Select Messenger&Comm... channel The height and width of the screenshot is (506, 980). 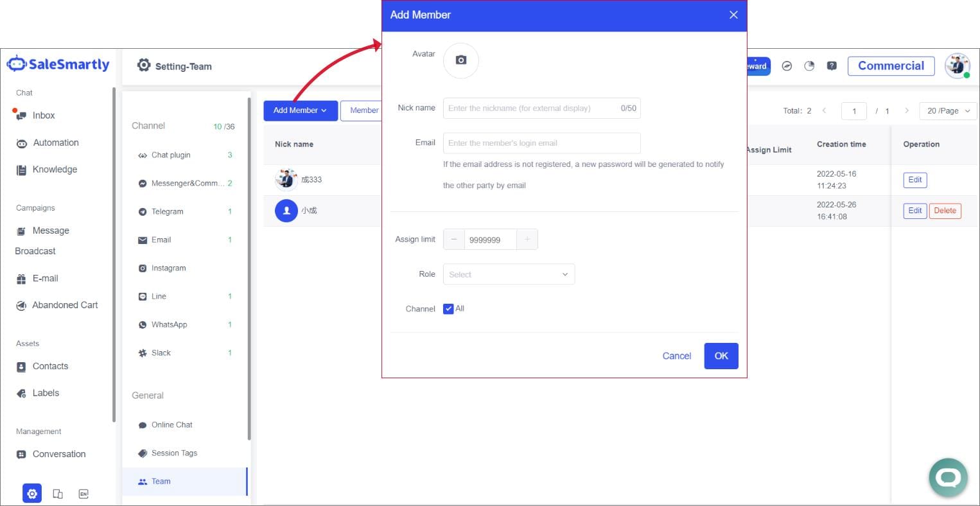pos(185,183)
